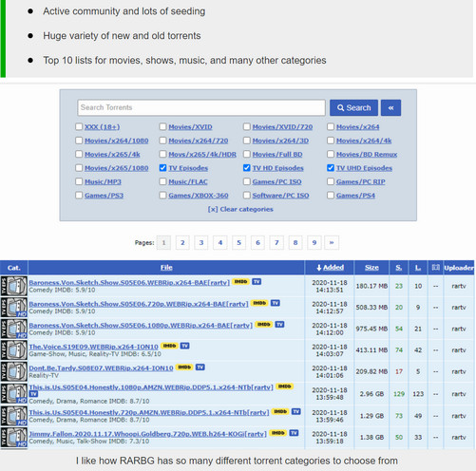Uncheck the TV HD Episodes checkbox

pos(247,168)
